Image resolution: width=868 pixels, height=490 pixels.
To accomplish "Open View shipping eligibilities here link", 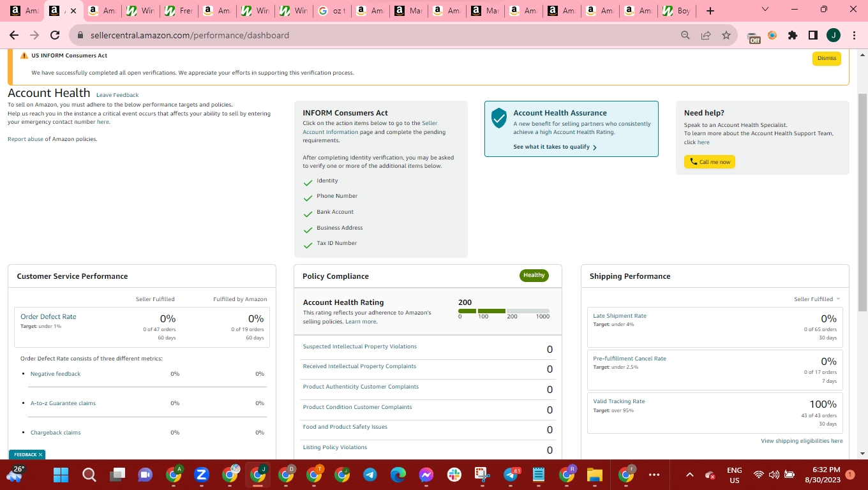I will [802, 441].
